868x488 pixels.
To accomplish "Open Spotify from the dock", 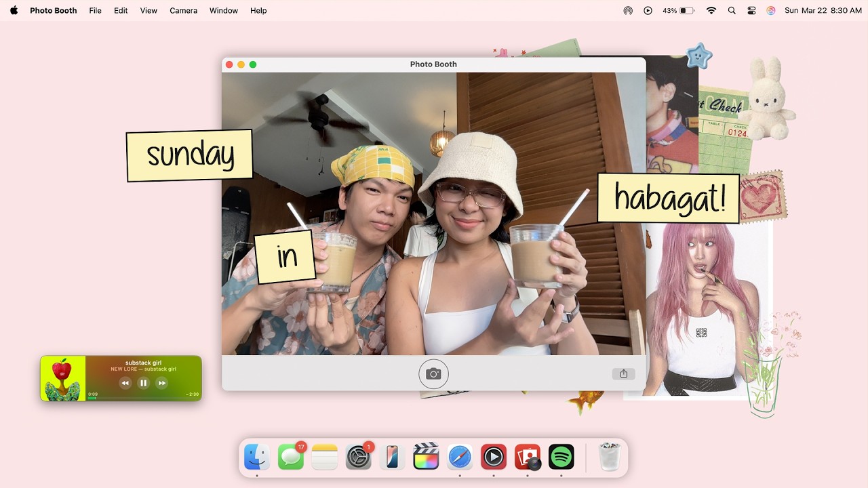I will (x=561, y=457).
